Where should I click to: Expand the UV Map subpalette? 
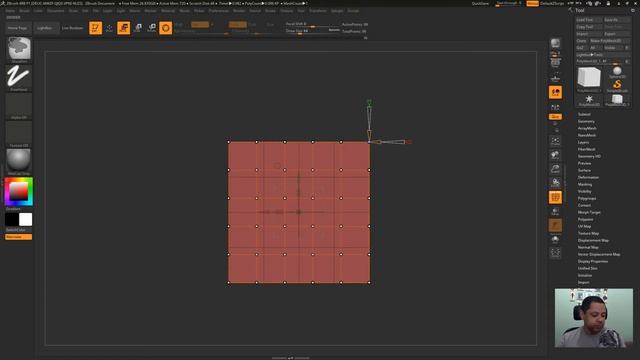pyautogui.click(x=584, y=226)
